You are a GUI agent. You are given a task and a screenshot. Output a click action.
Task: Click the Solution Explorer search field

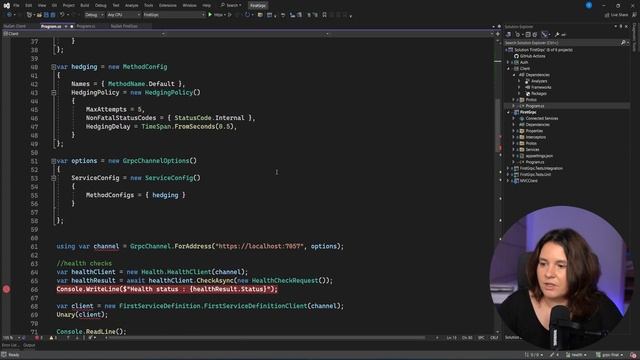coord(562,42)
